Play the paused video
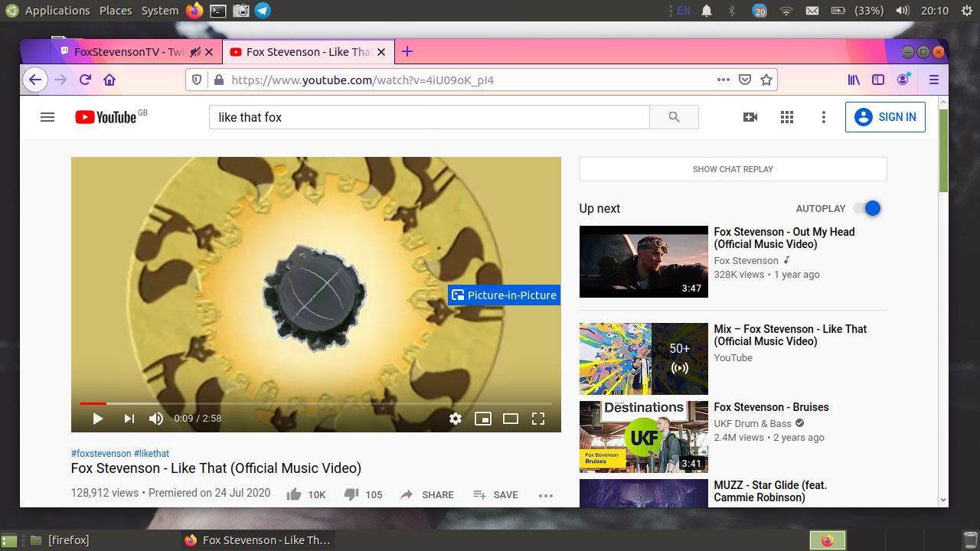Image resolution: width=980 pixels, height=551 pixels. point(98,419)
